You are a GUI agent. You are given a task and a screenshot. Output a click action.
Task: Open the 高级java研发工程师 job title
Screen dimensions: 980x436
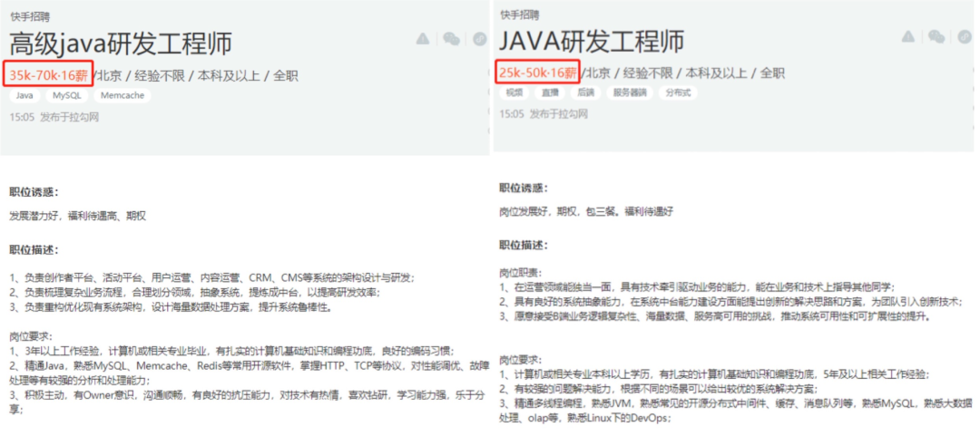tap(122, 43)
